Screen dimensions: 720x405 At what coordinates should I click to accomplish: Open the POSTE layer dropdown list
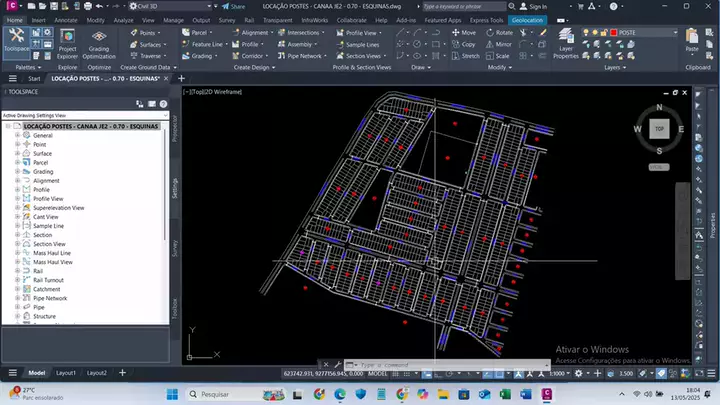pos(675,33)
